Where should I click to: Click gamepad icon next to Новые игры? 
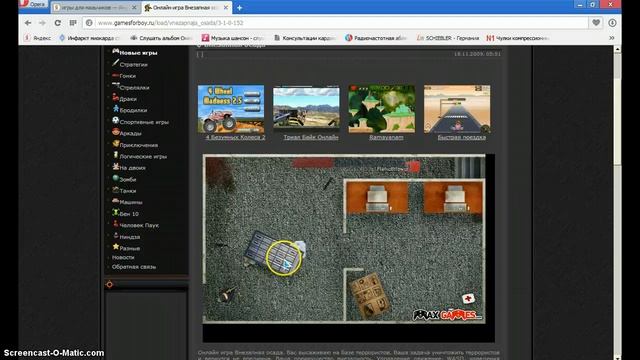click(x=116, y=51)
